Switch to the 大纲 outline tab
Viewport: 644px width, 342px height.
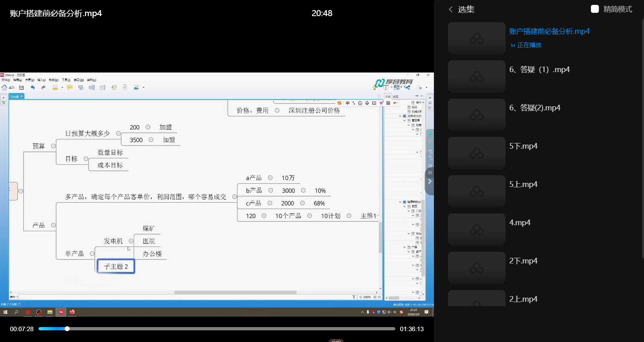click(387, 97)
